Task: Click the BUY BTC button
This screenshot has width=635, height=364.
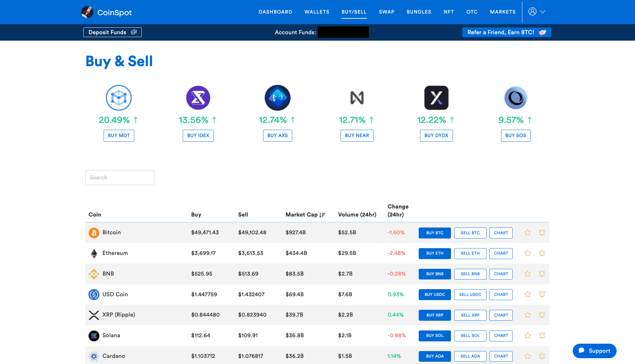Action: coord(435,233)
